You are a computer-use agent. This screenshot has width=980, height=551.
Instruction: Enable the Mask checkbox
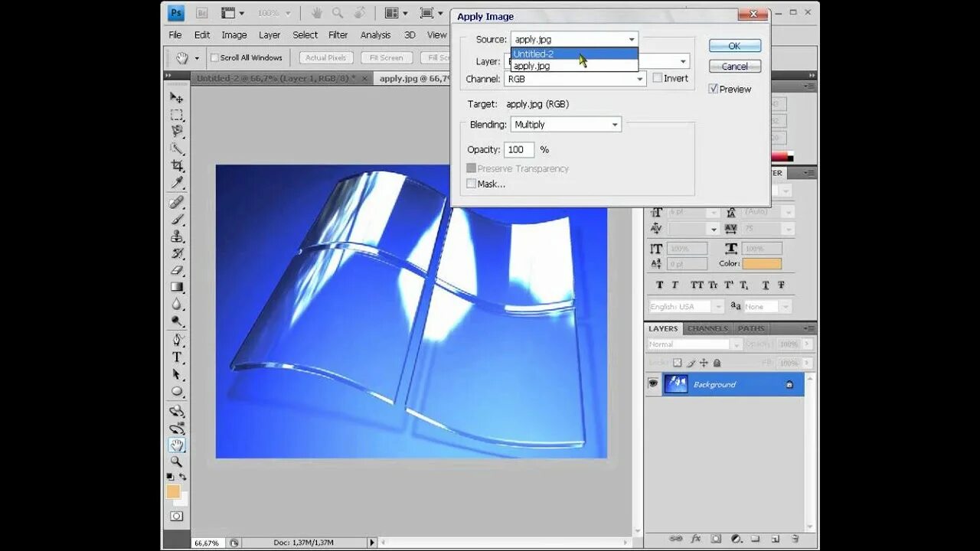[x=471, y=184]
